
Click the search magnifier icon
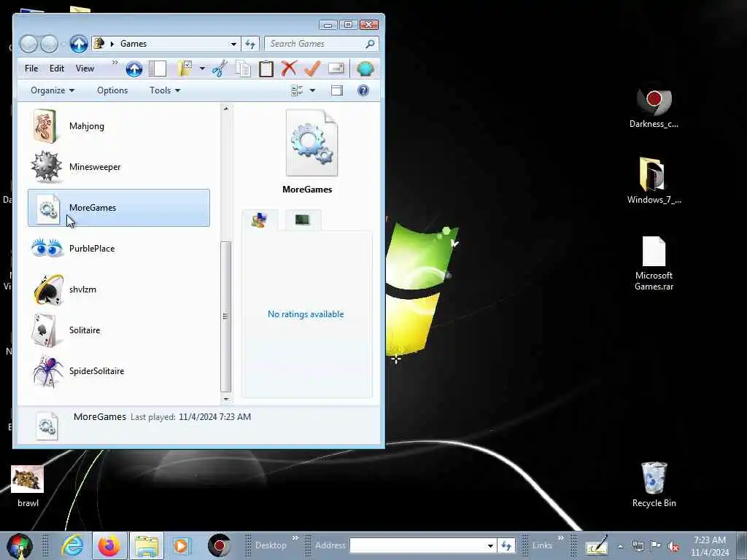370,44
